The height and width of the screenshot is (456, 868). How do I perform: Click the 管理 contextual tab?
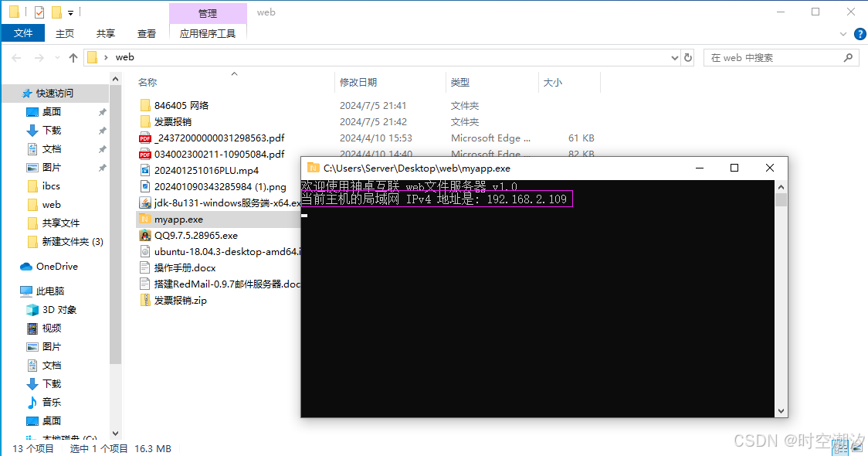[208, 13]
